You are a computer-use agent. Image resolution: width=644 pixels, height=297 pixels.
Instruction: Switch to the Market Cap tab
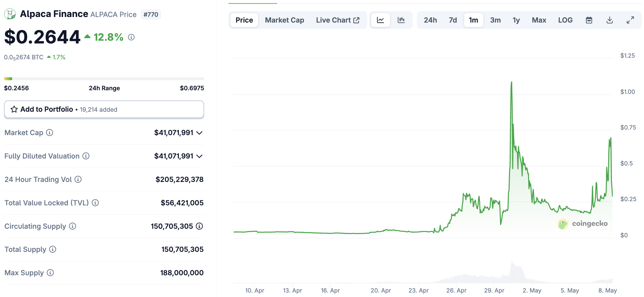[x=285, y=20]
